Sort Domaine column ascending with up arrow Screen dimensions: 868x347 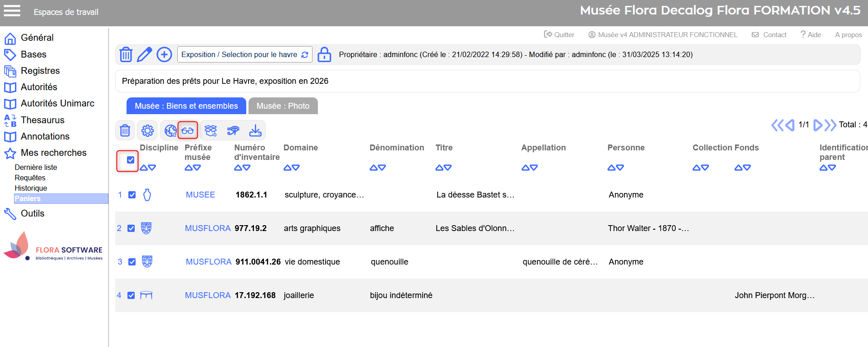[x=287, y=168]
